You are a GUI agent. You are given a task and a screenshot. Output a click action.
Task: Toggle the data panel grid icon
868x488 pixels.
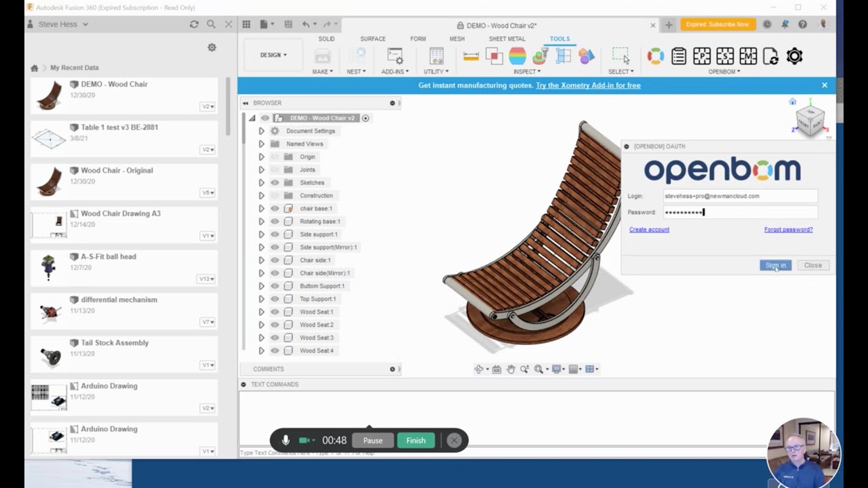tap(246, 24)
